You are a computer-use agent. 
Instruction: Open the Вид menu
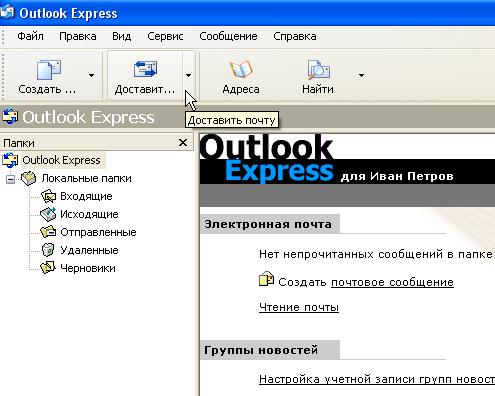tap(121, 36)
